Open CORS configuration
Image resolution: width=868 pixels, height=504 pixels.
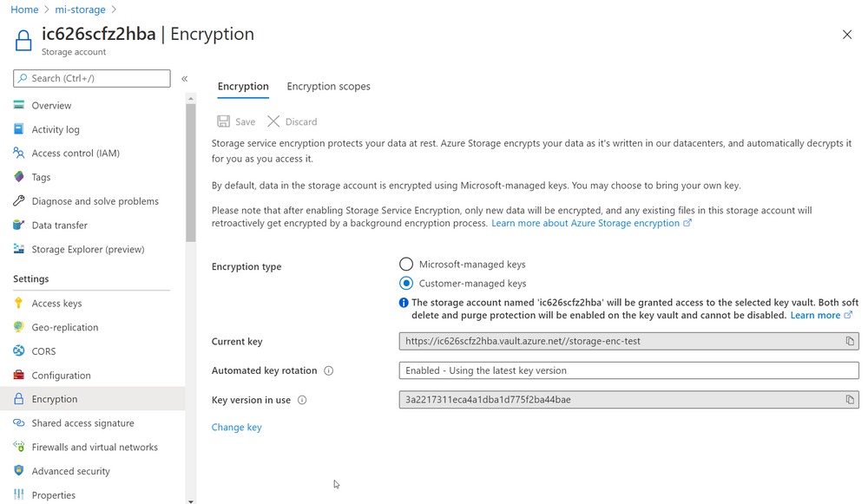43,351
